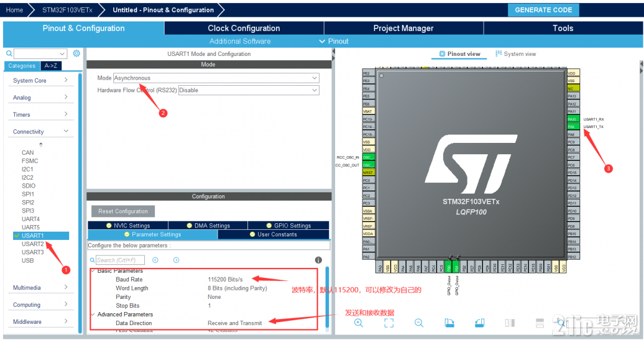Click the NRST pin on the chip
644x340 pixels.
tap(369, 173)
